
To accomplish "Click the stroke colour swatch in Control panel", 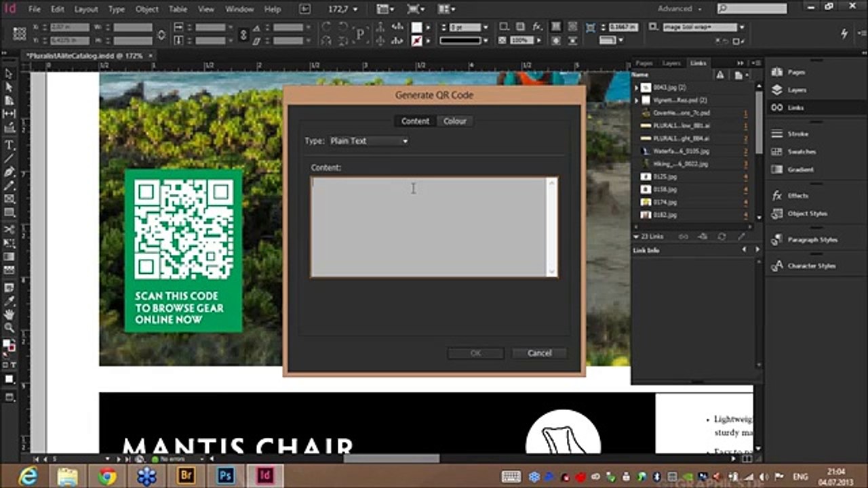I will (x=416, y=41).
